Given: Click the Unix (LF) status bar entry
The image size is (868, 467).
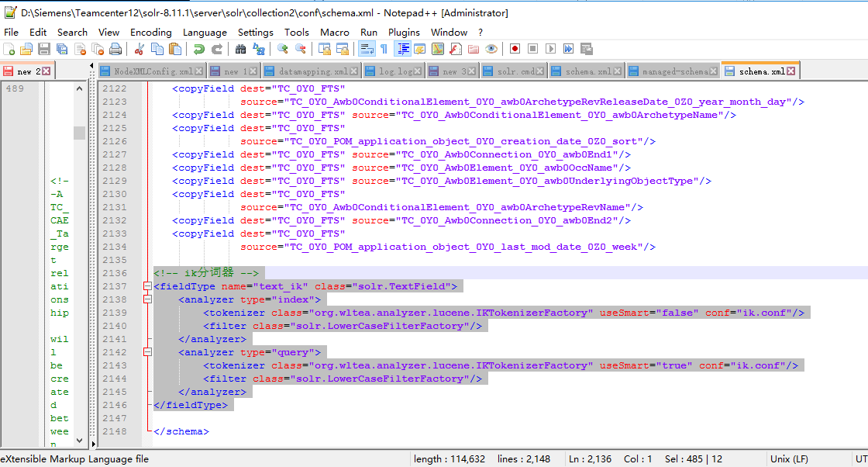Looking at the screenshot, I should pyautogui.click(x=789, y=459).
